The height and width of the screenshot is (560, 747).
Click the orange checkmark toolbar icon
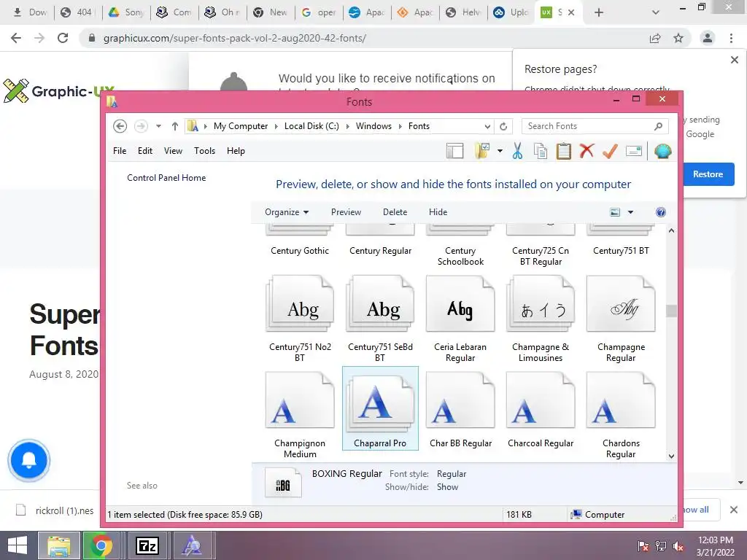pos(610,151)
